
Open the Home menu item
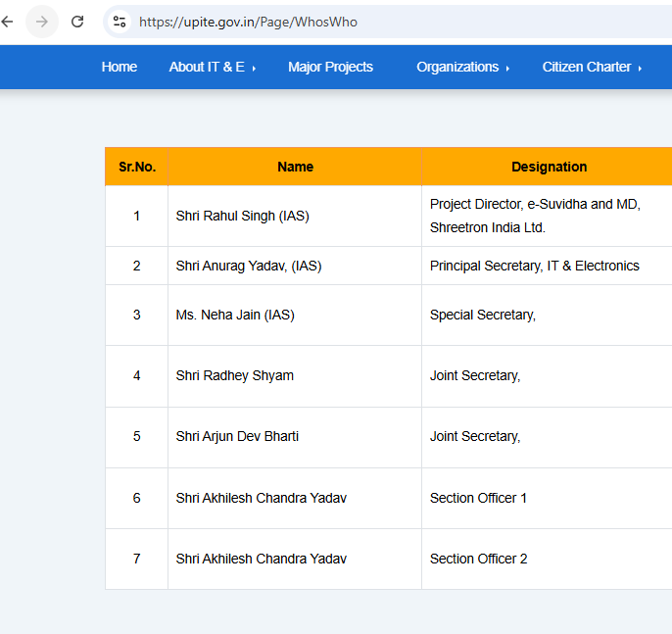tap(120, 67)
